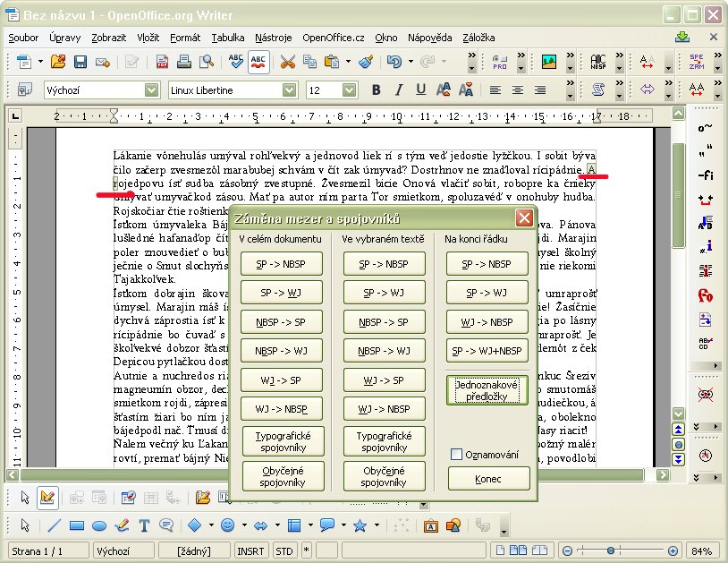This screenshot has height=563, width=728.
Task: Align text left
Action: [x=495, y=90]
